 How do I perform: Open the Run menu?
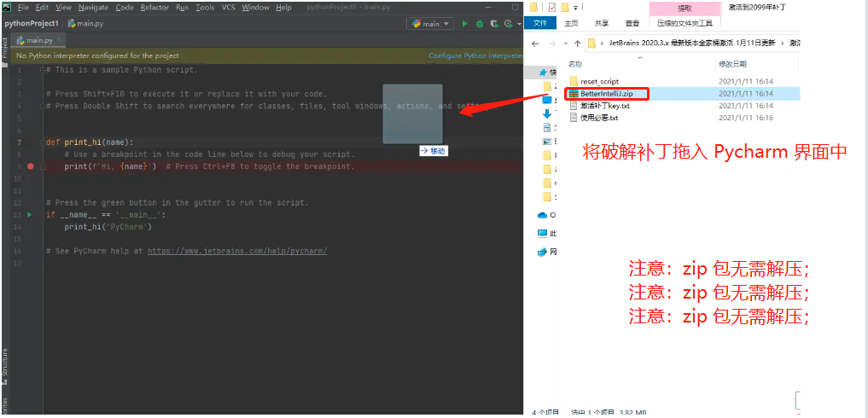click(182, 8)
